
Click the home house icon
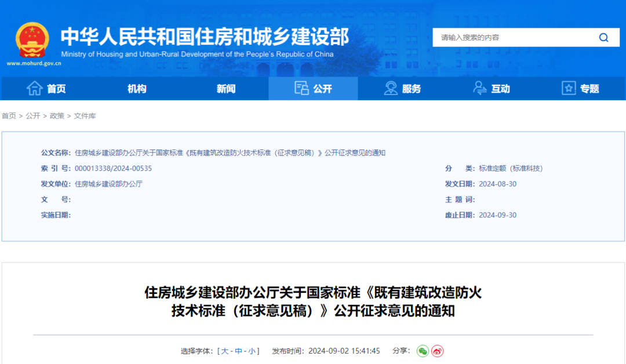(34, 88)
